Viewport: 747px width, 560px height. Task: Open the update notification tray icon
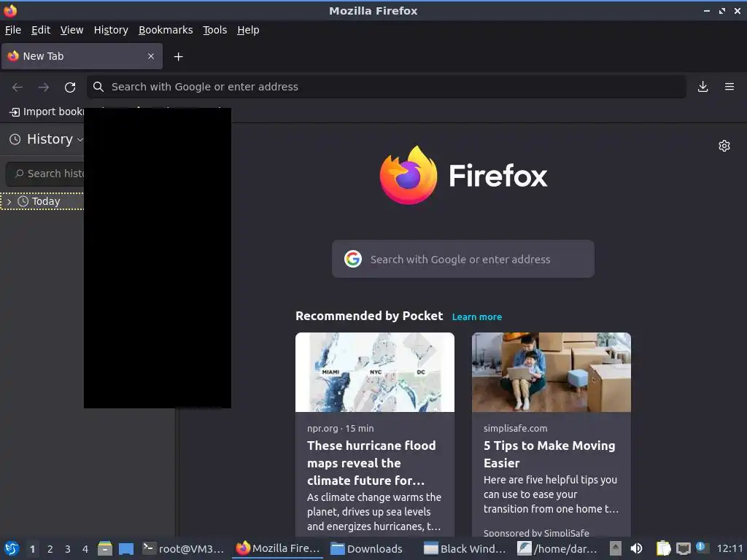(x=702, y=548)
